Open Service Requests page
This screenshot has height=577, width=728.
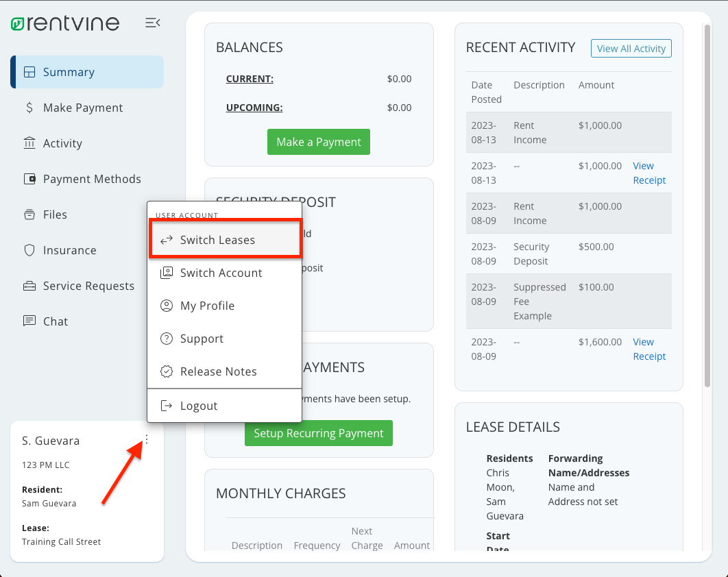[x=88, y=286]
